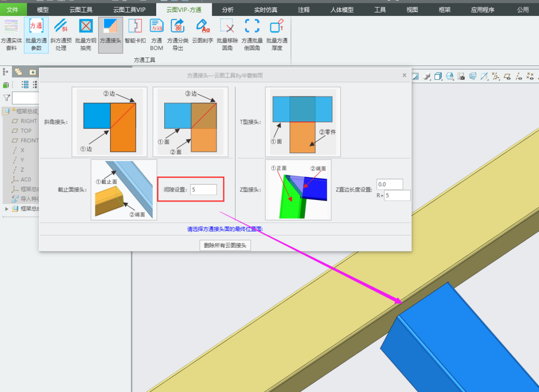Switch to 模型 ribbon tab
This screenshot has height=392, width=539.
point(42,9)
